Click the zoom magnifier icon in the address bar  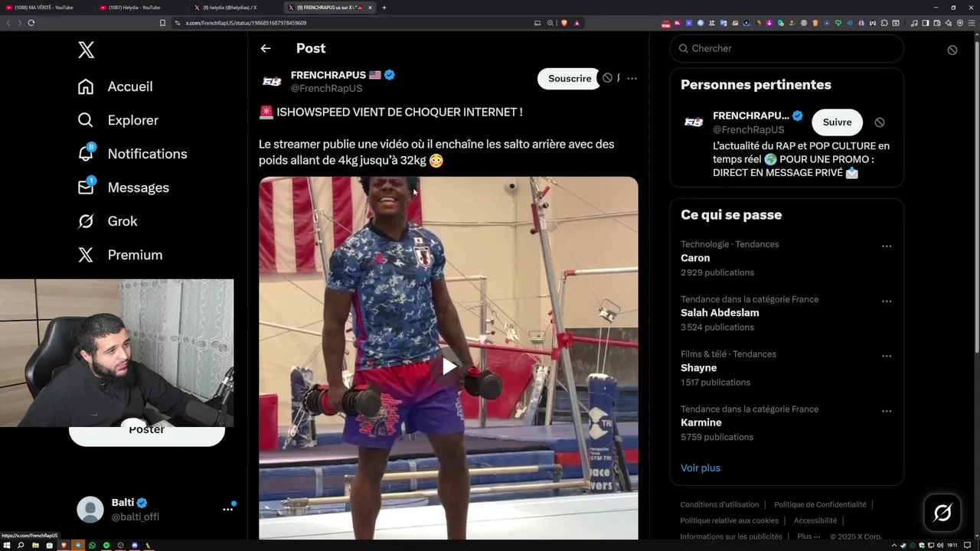coord(550,23)
